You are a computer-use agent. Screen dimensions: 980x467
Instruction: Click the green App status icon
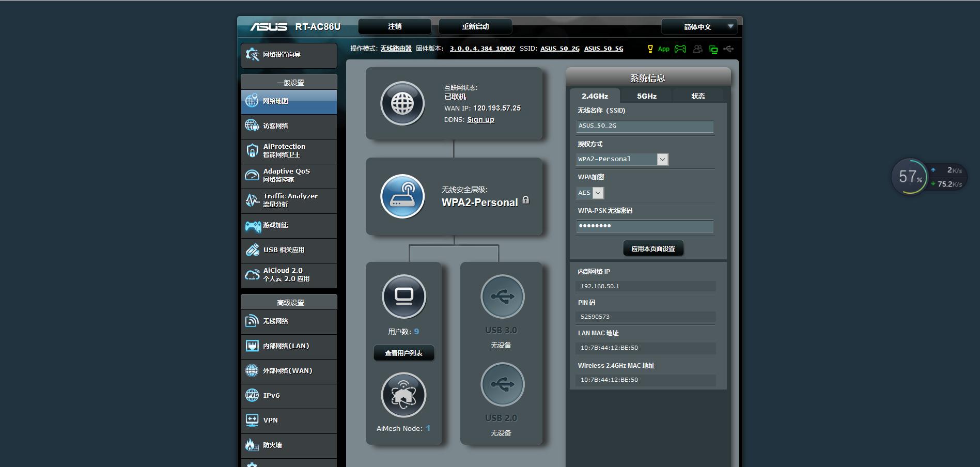pos(663,49)
